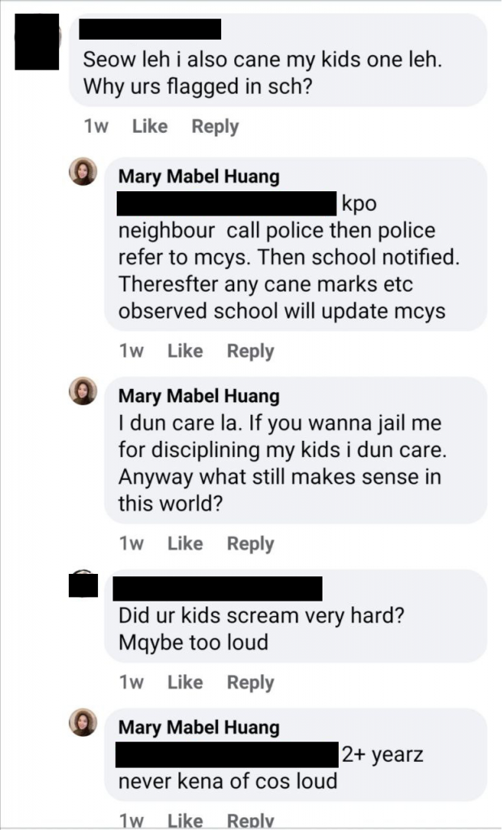The width and height of the screenshot is (504, 830).
Task: Select the 'Why urs flagged in sch?' comment bubble
Action: point(278,60)
